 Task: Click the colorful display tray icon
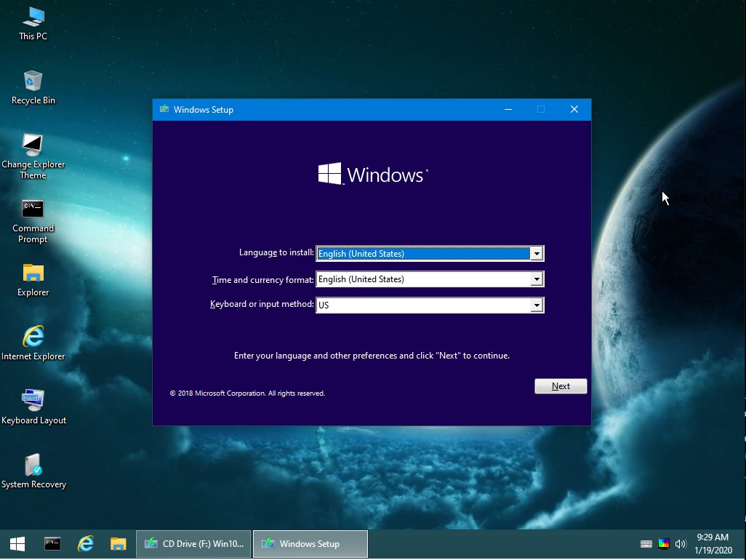coord(664,544)
